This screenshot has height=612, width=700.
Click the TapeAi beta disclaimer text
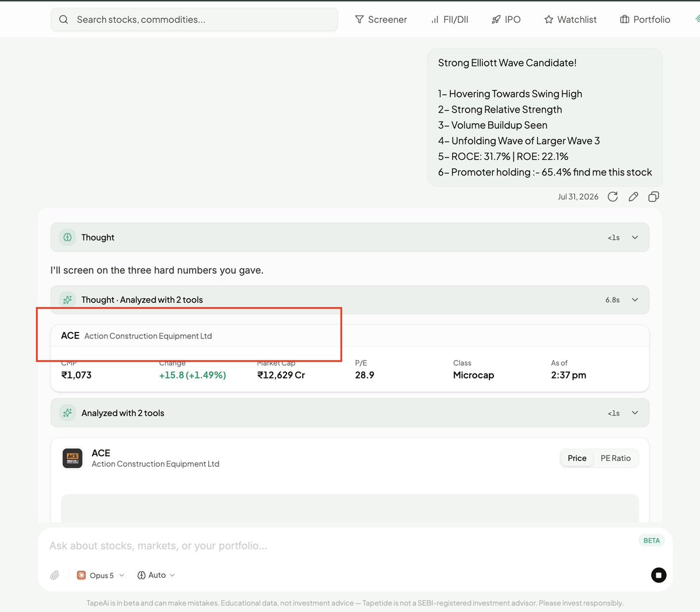[x=355, y=603]
